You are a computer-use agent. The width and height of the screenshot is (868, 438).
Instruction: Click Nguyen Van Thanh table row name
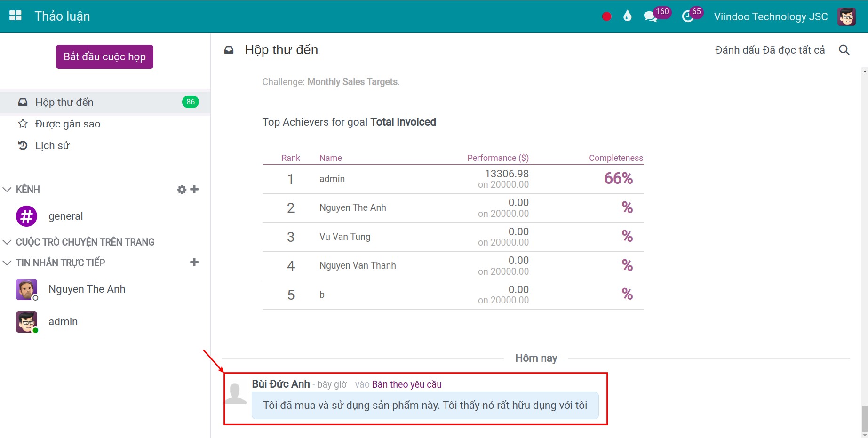tap(358, 265)
